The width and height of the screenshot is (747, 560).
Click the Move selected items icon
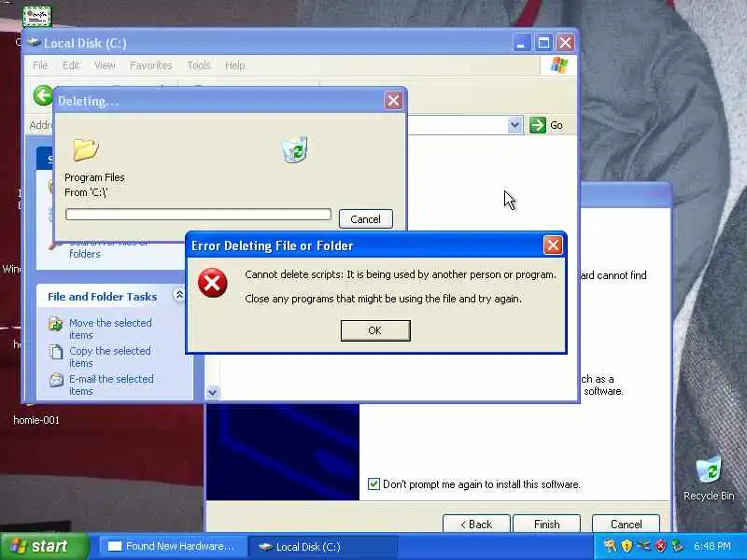point(56,324)
